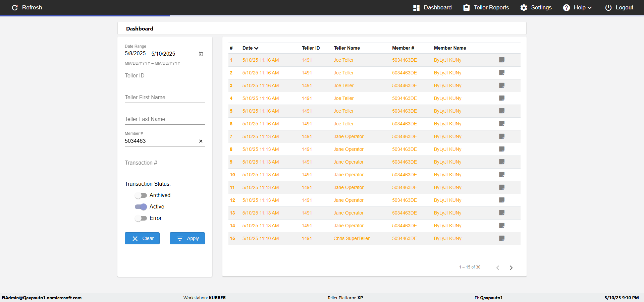Viewport: 644px width, 302px height.
Task: Click the end date 5/10/2025 field
Action: point(163,54)
